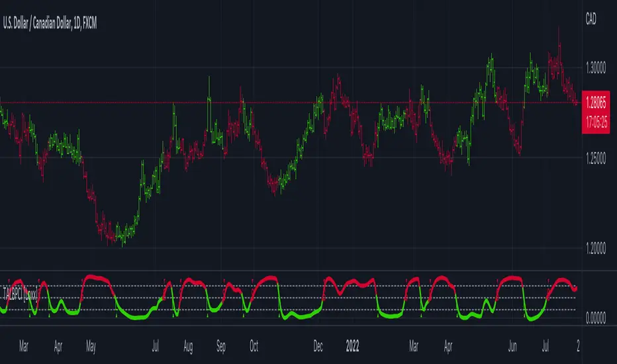This screenshot has width=617, height=364.
Task: Select the 1.20000 price axis label
Action: pyautogui.click(x=596, y=249)
